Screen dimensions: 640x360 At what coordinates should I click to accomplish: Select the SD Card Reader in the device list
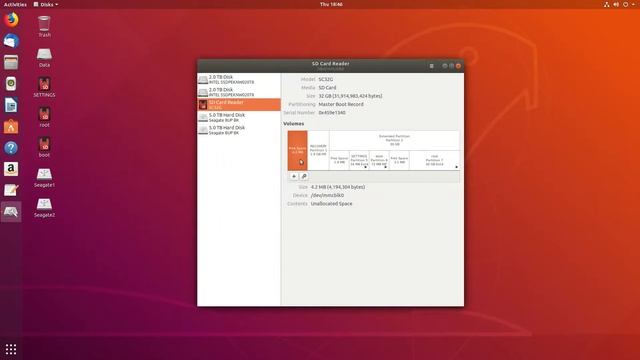(239, 104)
